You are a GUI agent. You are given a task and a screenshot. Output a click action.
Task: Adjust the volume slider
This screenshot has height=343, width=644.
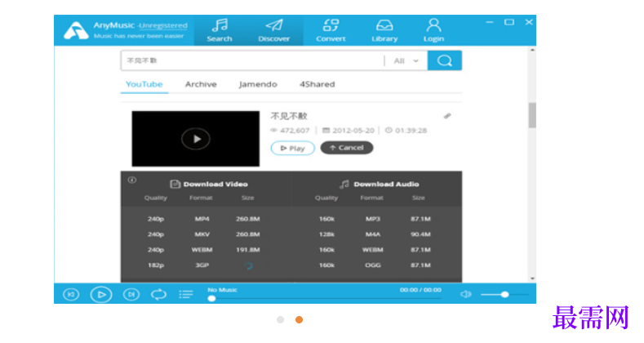tap(504, 295)
